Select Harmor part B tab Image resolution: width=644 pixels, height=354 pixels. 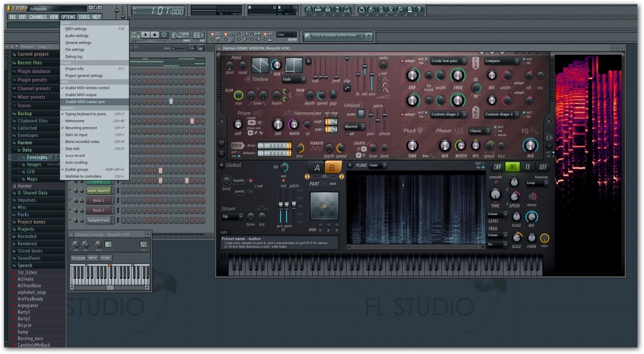(x=333, y=167)
